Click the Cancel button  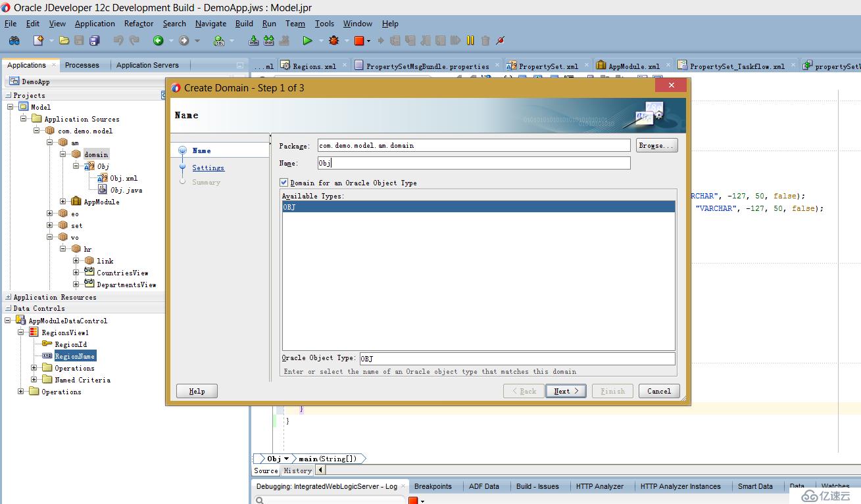pos(659,391)
